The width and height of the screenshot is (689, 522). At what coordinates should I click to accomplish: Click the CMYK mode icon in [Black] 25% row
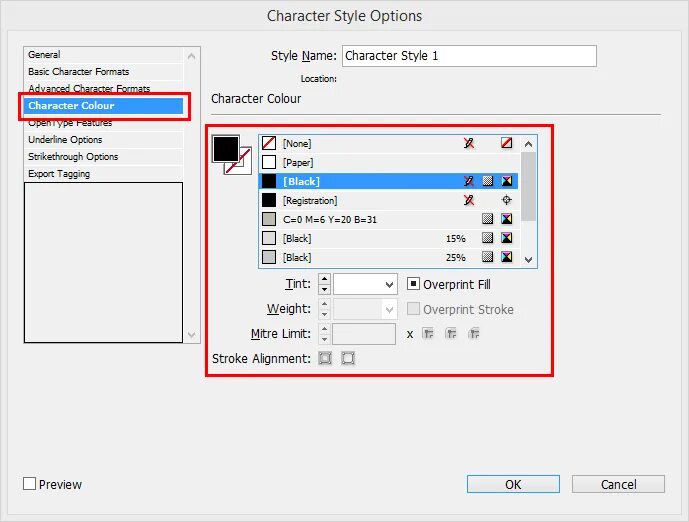(x=507, y=257)
